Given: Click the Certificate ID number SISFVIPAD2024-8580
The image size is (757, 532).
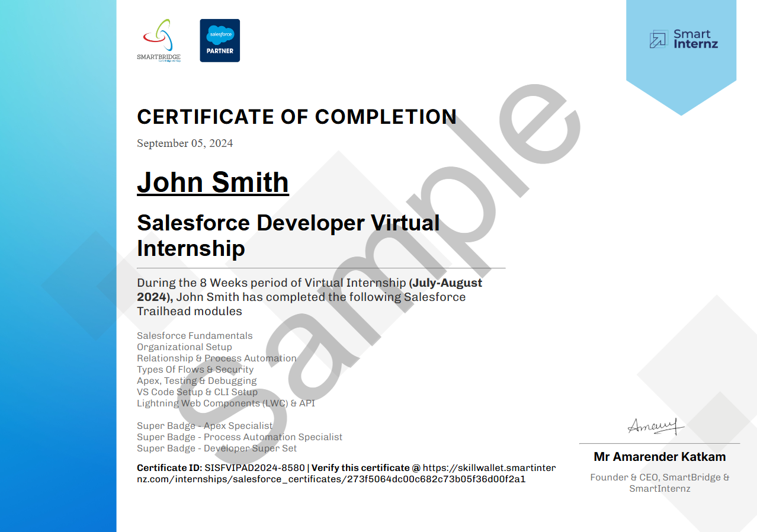Looking at the screenshot, I should coord(255,467).
